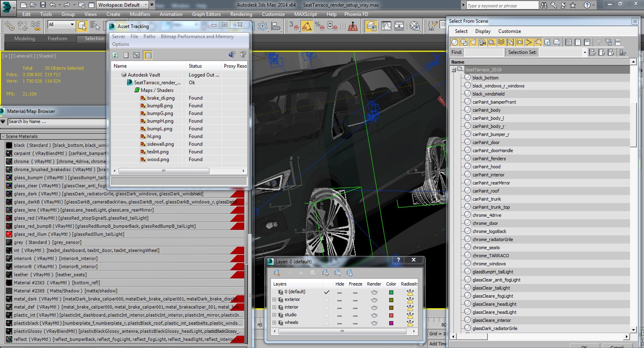Collapse the SeatTarraco_2019 tree node
The width and height of the screenshot is (644, 348).
453,70
